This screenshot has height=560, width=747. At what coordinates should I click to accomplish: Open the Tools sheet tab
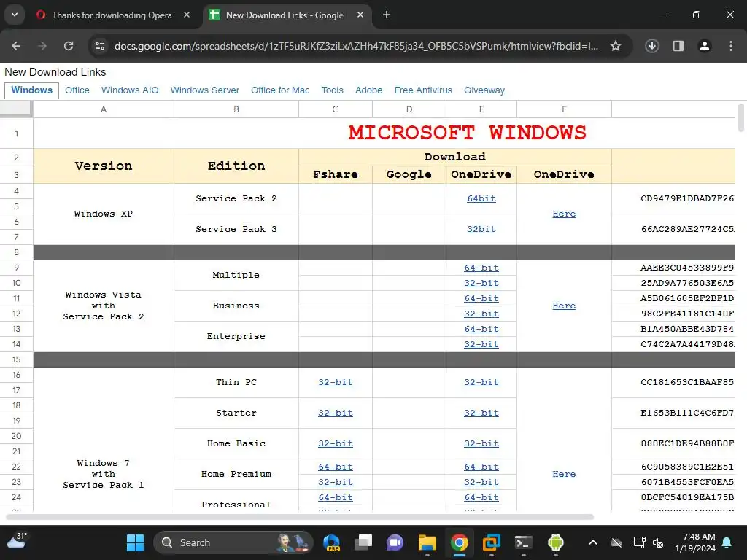(332, 90)
